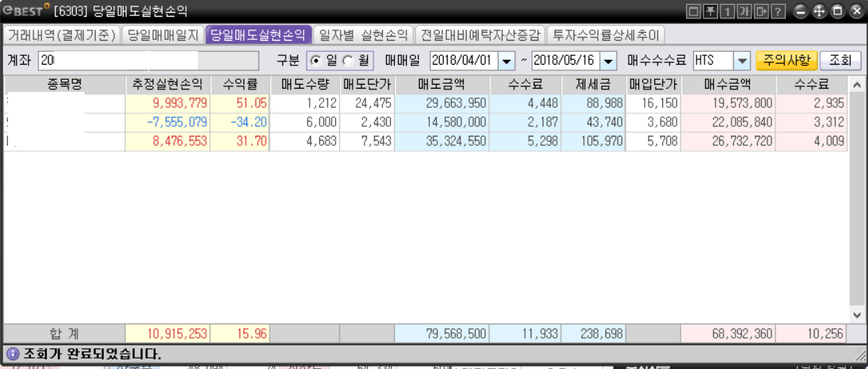The width and height of the screenshot is (868, 369).
Task: Switch to the 당일매매일지 tab
Action: click(162, 35)
